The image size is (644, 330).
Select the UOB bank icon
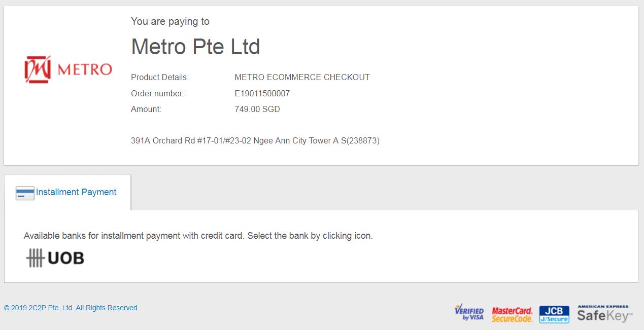pyautogui.click(x=55, y=258)
